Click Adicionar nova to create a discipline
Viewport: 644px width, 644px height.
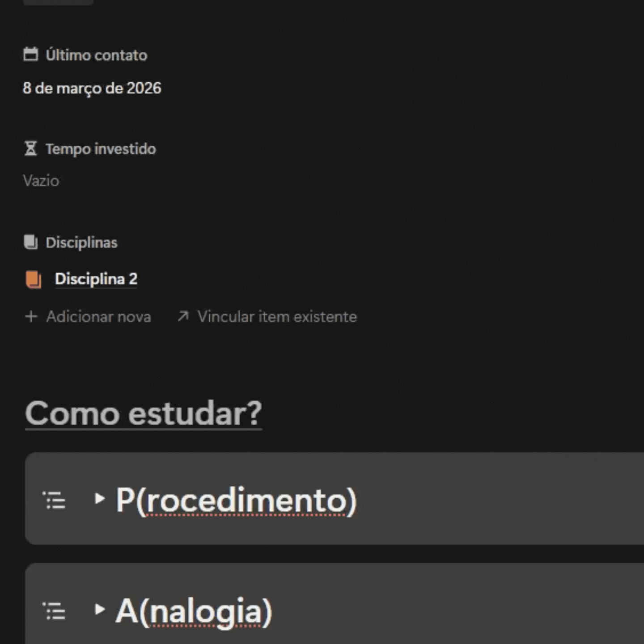pos(98,317)
